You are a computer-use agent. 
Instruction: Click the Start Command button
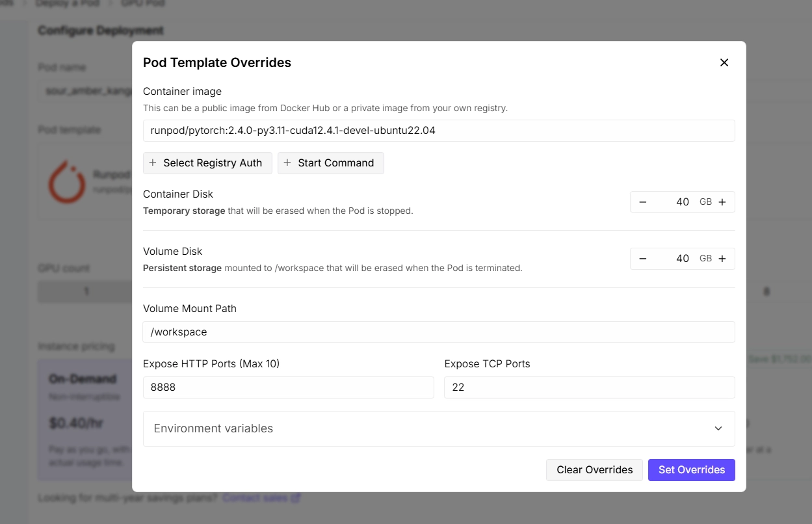click(330, 163)
